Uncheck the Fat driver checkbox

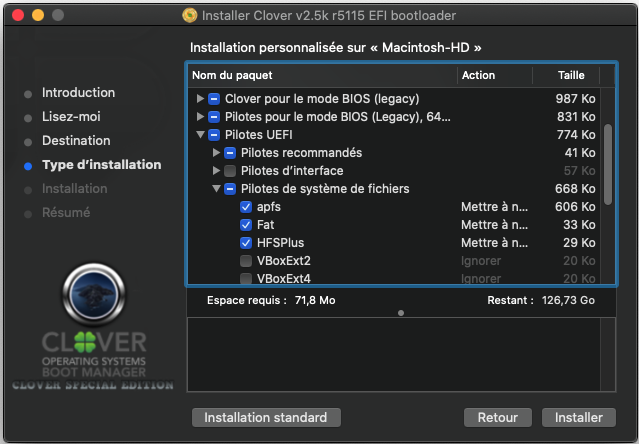pos(246,225)
